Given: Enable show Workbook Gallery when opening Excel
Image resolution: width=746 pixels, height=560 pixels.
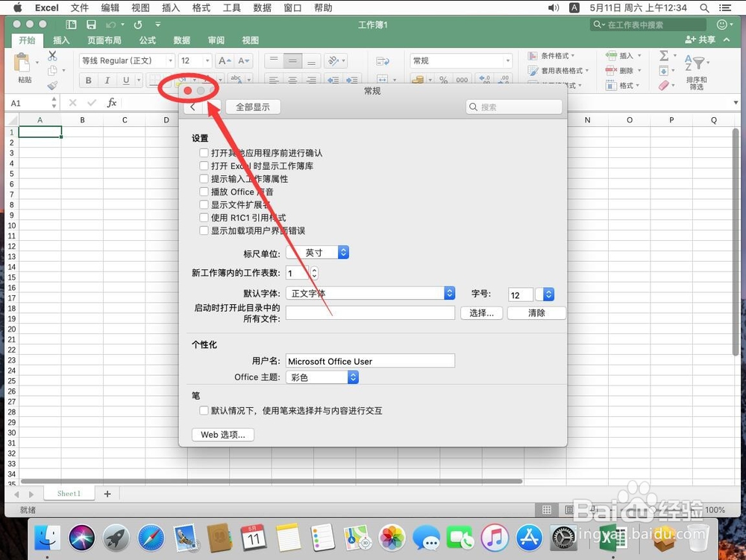Looking at the screenshot, I should pos(204,166).
